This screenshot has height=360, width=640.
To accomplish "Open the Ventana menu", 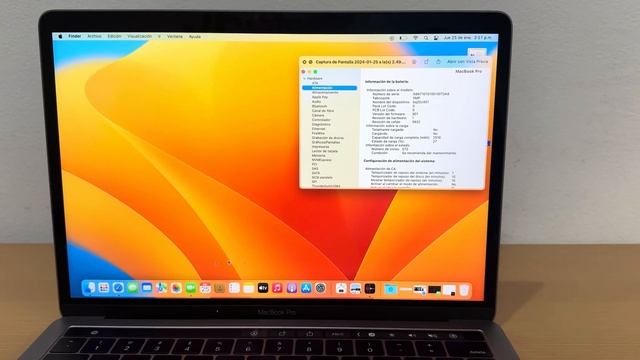I will pos(175,37).
